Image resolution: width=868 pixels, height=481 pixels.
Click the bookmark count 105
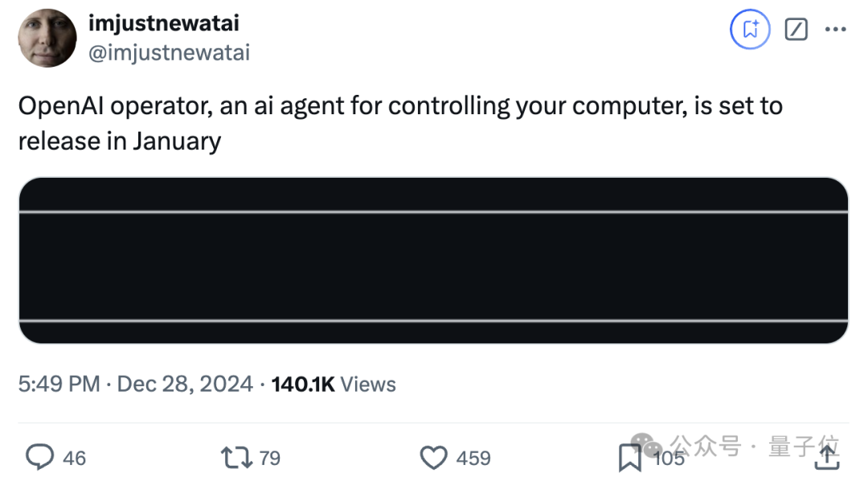(x=669, y=458)
